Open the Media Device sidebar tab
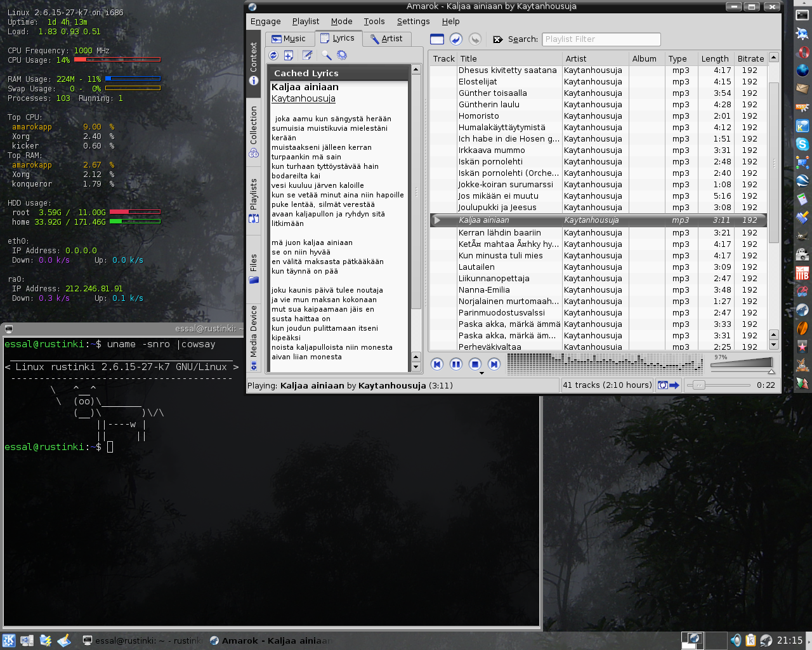Image resolution: width=812 pixels, height=650 pixels. [253, 338]
